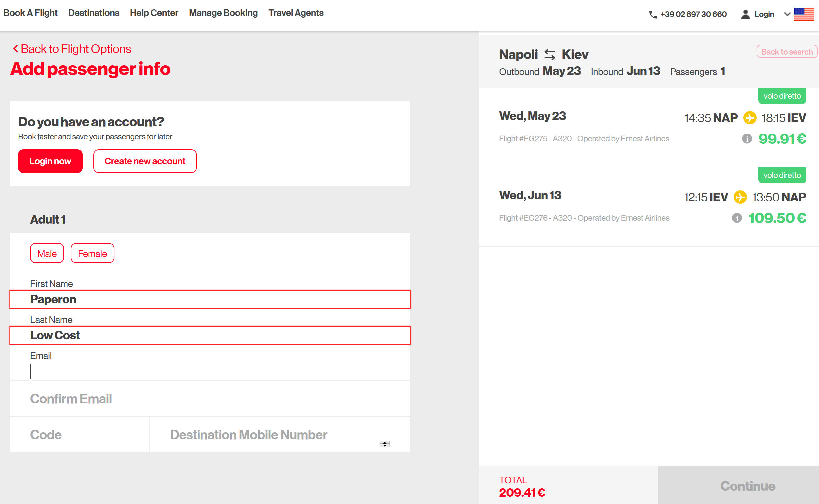The height and width of the screenshot is (504, 819).
Task: Select Male gender option
Action: [47, 253]
